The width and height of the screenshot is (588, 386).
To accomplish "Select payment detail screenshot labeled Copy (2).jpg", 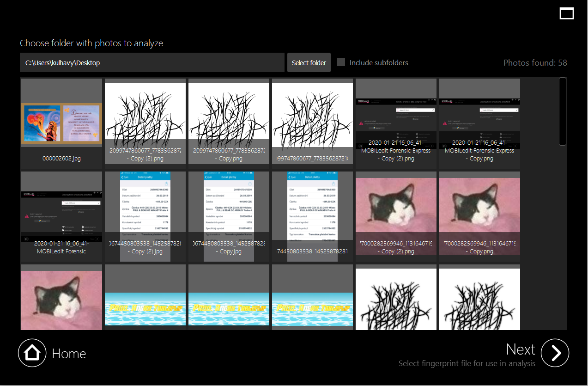I will point(145,216).
